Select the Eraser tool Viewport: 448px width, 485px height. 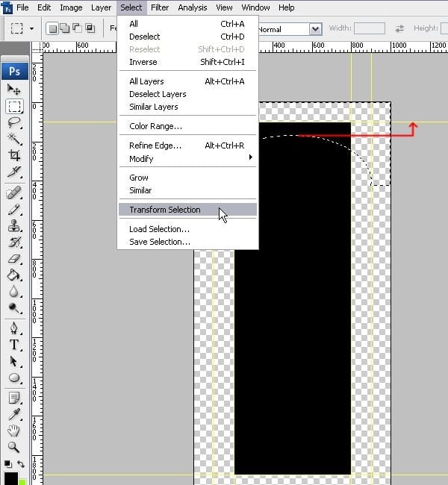tap(14, 259)
